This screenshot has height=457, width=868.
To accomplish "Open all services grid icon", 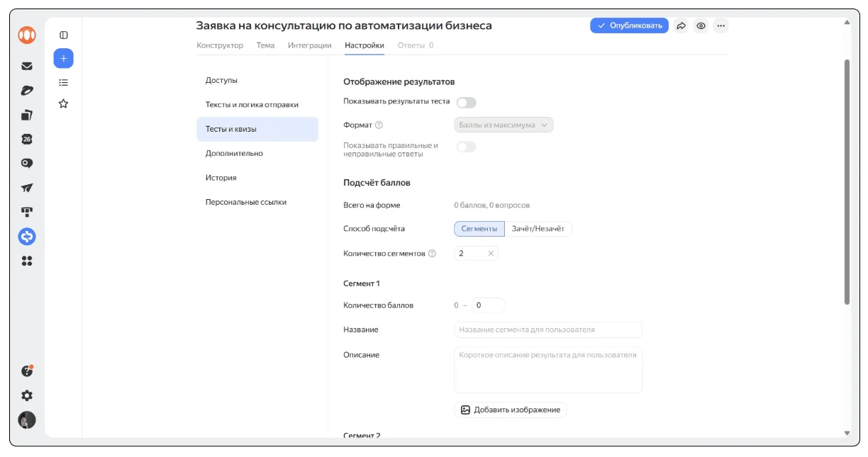I will [27, 261].
